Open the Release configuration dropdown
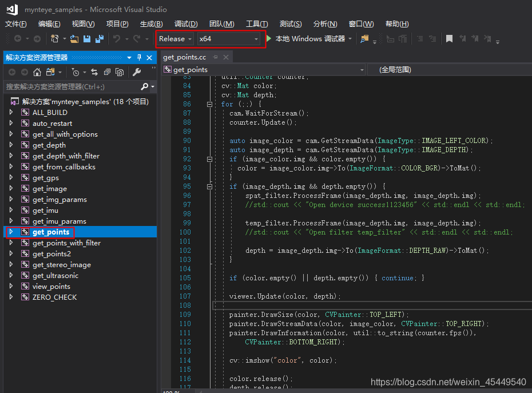 pyautogui.click(x=175, y=39)
